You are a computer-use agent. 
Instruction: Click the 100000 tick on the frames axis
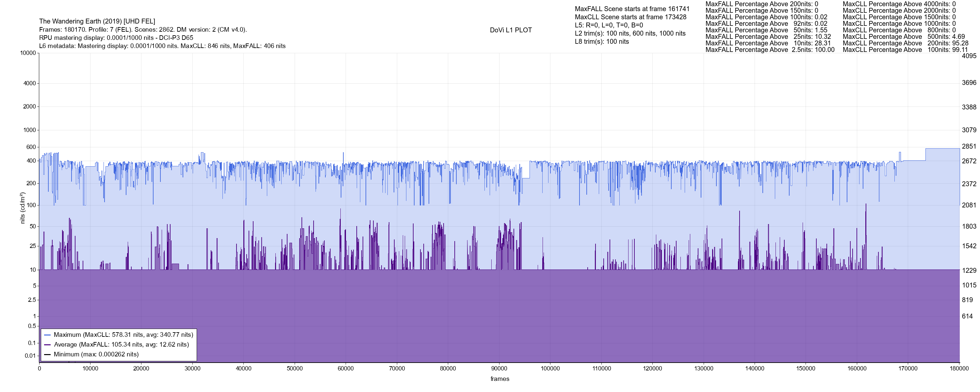tap(550, 368)
